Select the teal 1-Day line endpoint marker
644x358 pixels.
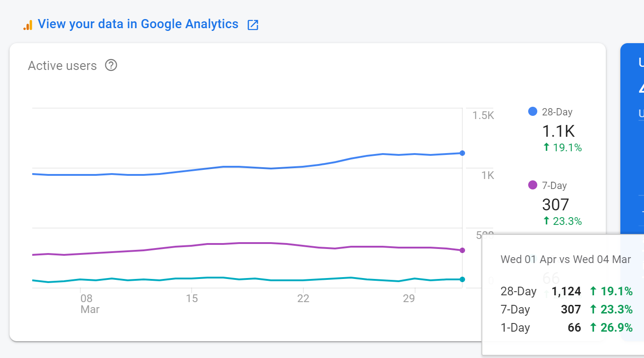[x=462, y=279]
